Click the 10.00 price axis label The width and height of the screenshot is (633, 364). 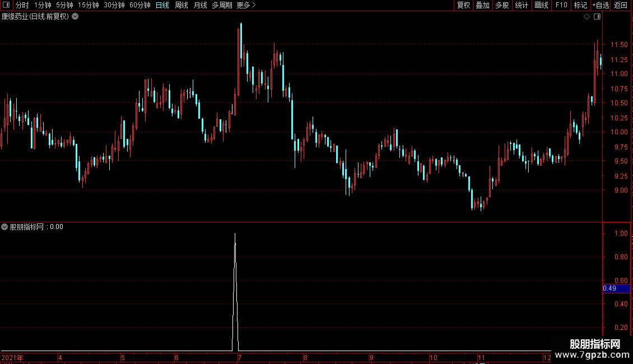(x=619, y=132)
